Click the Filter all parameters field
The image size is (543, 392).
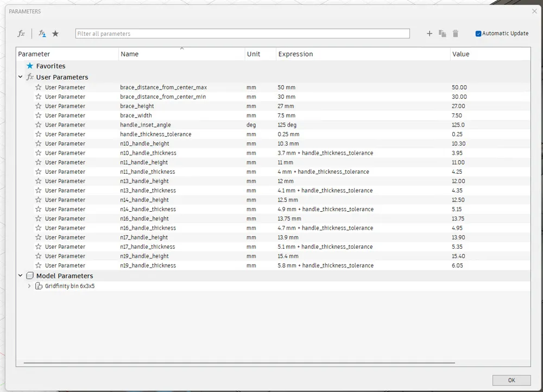242,34
